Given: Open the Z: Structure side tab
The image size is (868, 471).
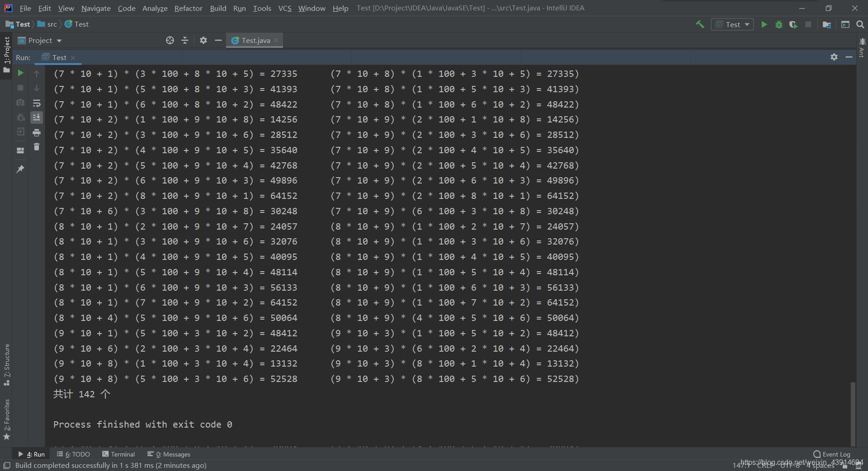Looking at the screenshot, I should (x=6, y=365).
